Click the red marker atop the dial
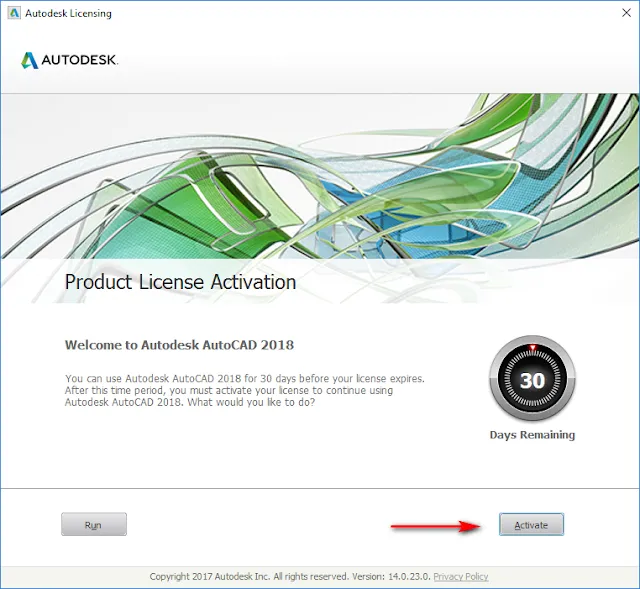This screenshot has height=589, width=640. [x=532, y=348]
